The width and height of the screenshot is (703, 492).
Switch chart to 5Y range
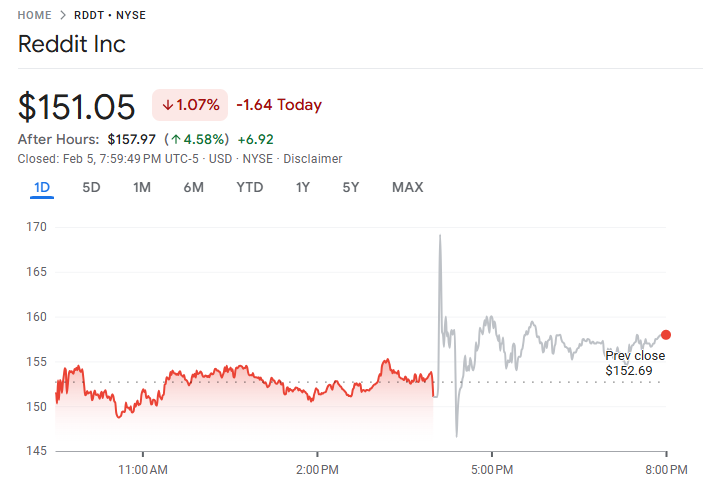pos(351,187)
